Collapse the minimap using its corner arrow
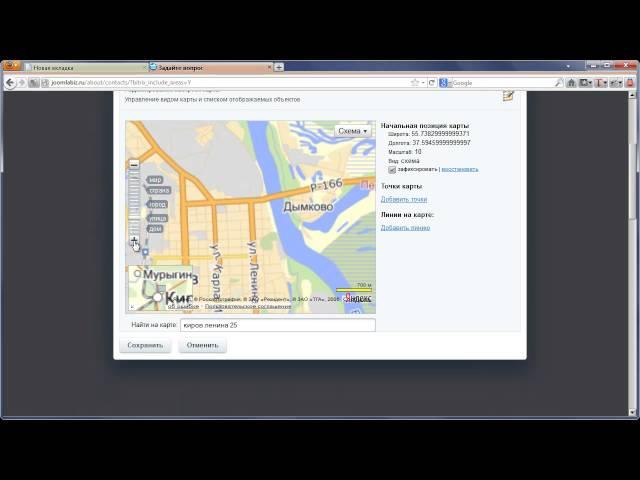 pos(132,307)
